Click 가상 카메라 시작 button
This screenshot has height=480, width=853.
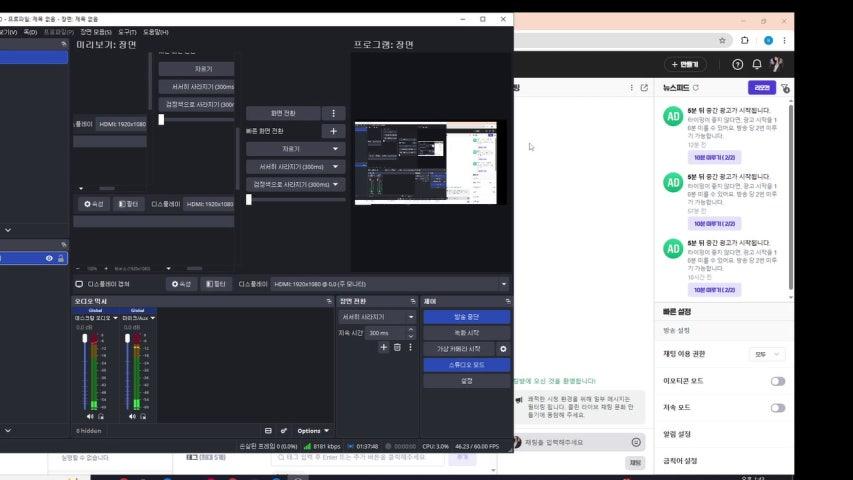pos(459,349)
